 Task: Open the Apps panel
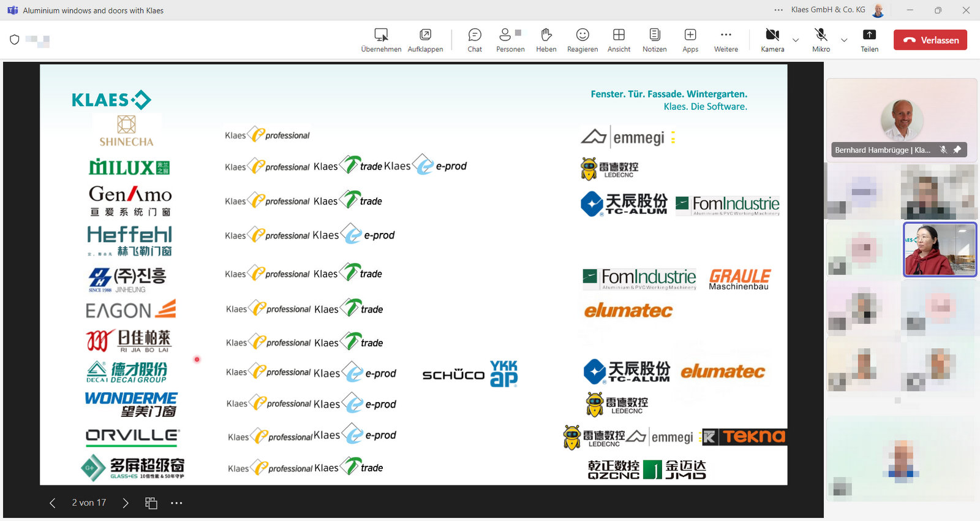(690, 40)
